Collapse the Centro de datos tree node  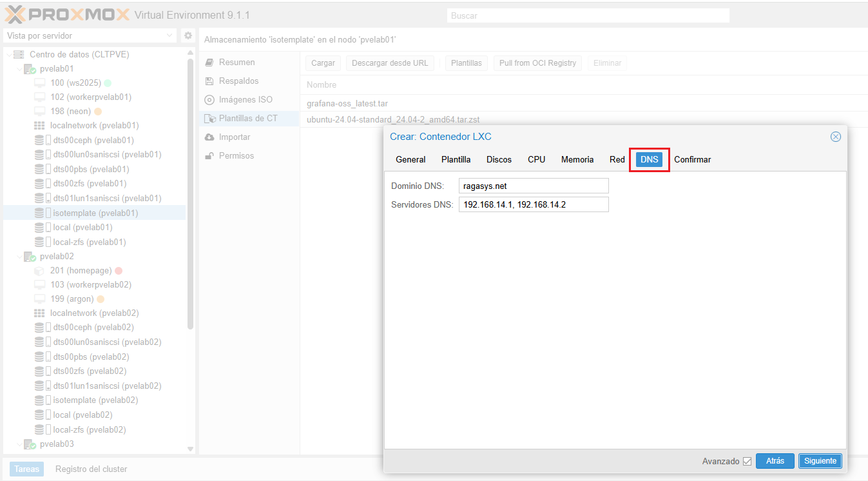(8, 54)
